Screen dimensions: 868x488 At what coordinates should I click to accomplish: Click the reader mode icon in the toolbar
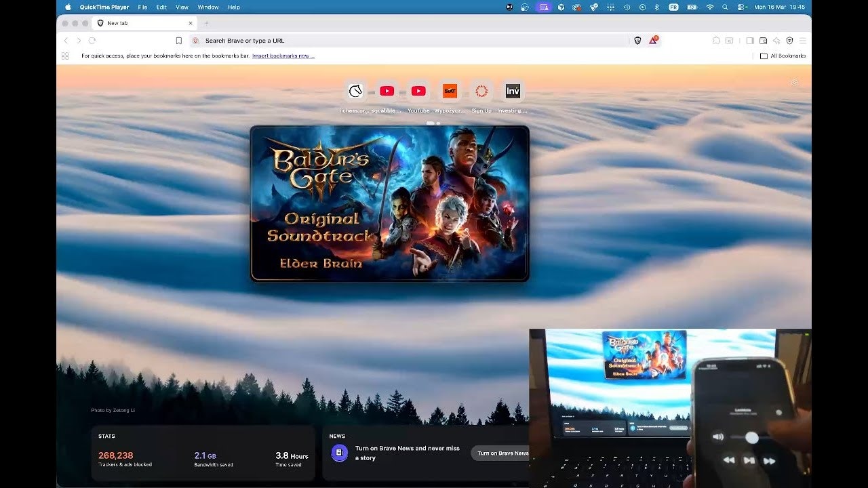click(730, 41)
